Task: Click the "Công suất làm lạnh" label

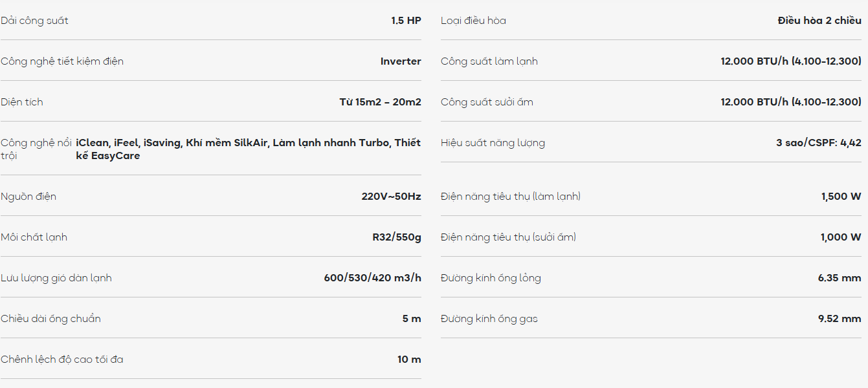Action: coord(489,61)
